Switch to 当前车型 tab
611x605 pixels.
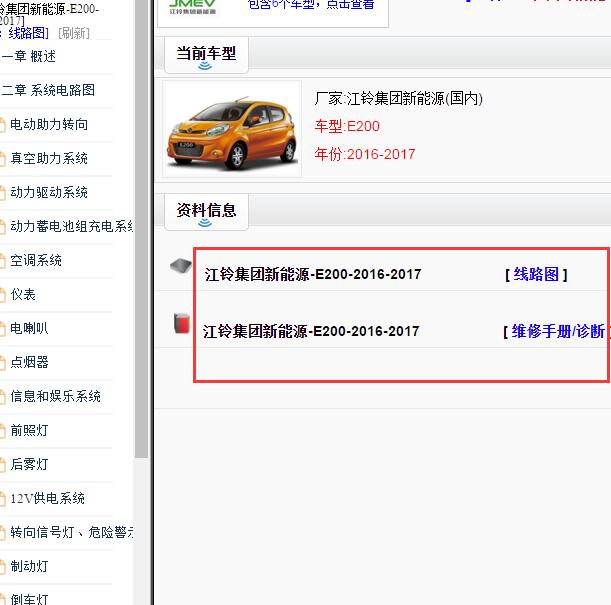coord(206,55)
